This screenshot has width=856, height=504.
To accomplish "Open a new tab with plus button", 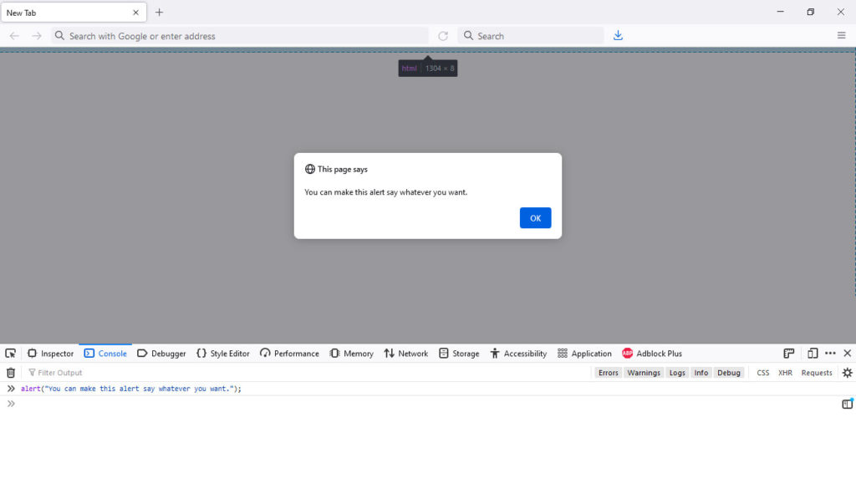I will [x=159, y=13].
